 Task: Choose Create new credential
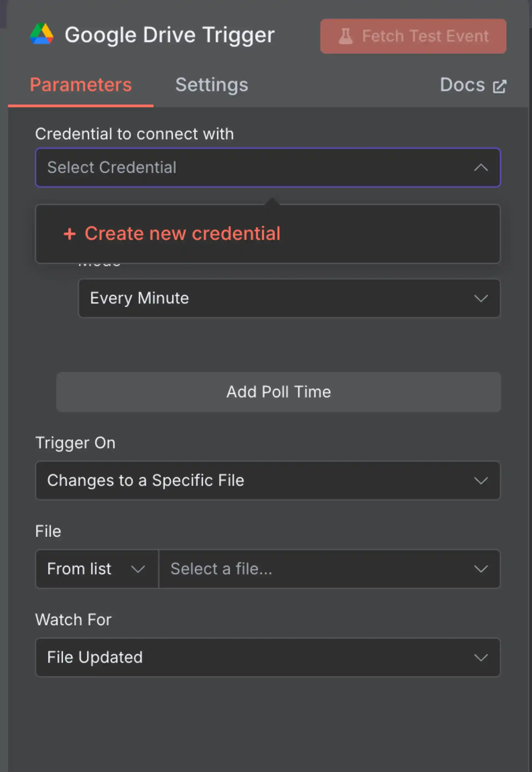coord(183,233)
